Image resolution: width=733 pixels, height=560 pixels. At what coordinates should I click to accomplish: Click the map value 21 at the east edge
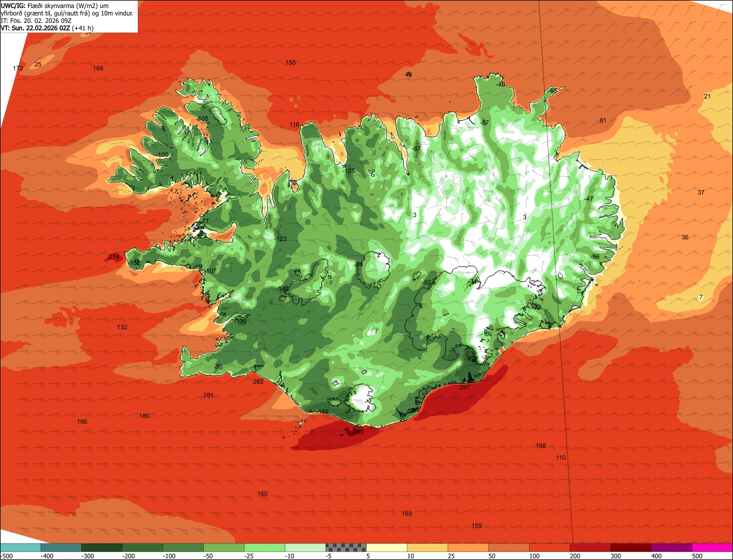(707, 96)
